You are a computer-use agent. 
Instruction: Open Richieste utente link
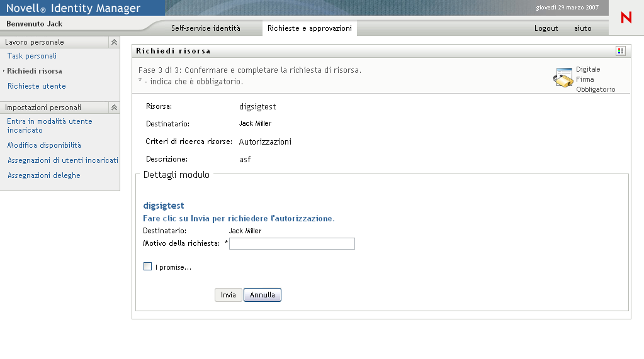coord(37,86)
